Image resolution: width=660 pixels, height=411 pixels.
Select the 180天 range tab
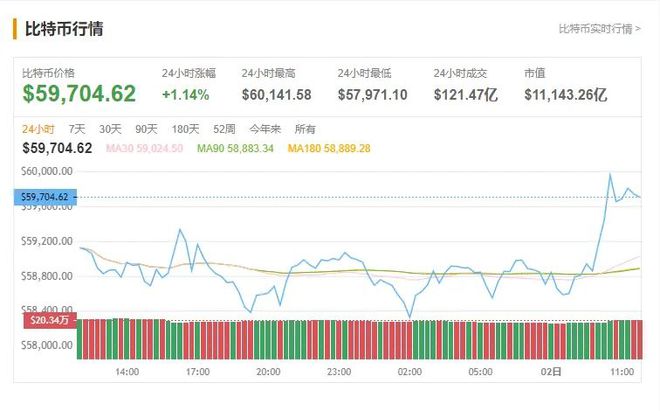pyautogui.click(x=185, y=129)
